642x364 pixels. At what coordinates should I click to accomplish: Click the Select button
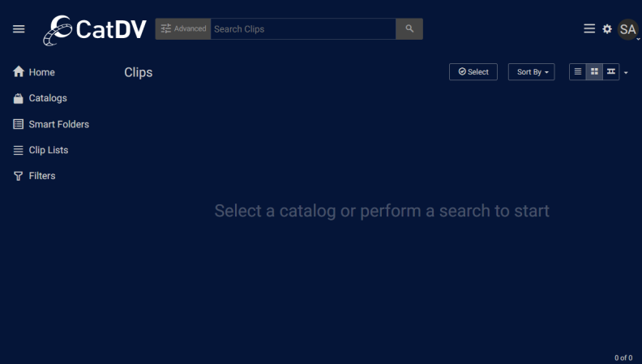point(473,71)
